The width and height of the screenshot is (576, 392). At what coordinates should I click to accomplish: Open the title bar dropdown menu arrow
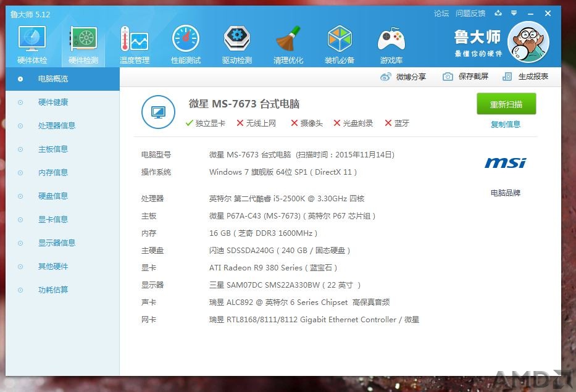[x=514, y=13]
